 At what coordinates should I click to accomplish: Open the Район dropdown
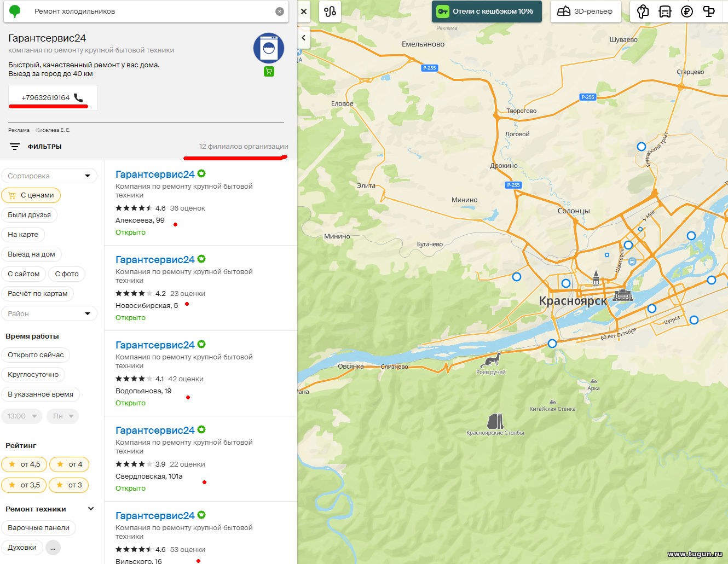pyautogui.click(x=49, y=313)
